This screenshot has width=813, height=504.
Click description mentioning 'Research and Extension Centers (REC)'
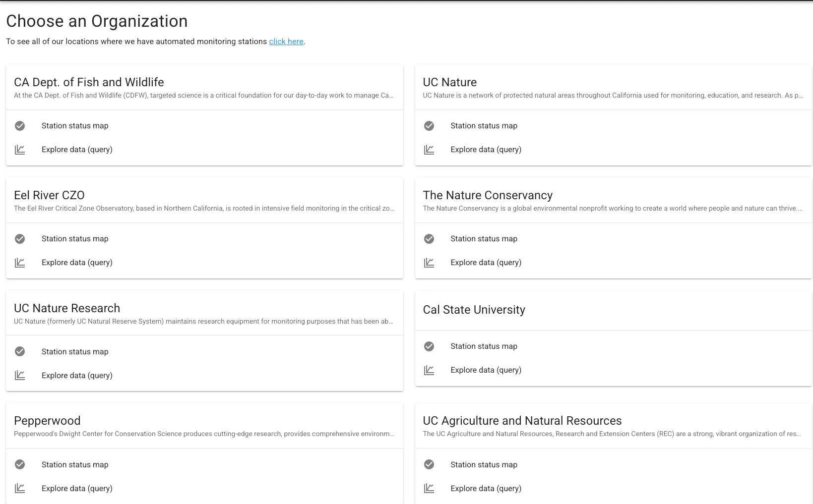pos(613,434)
